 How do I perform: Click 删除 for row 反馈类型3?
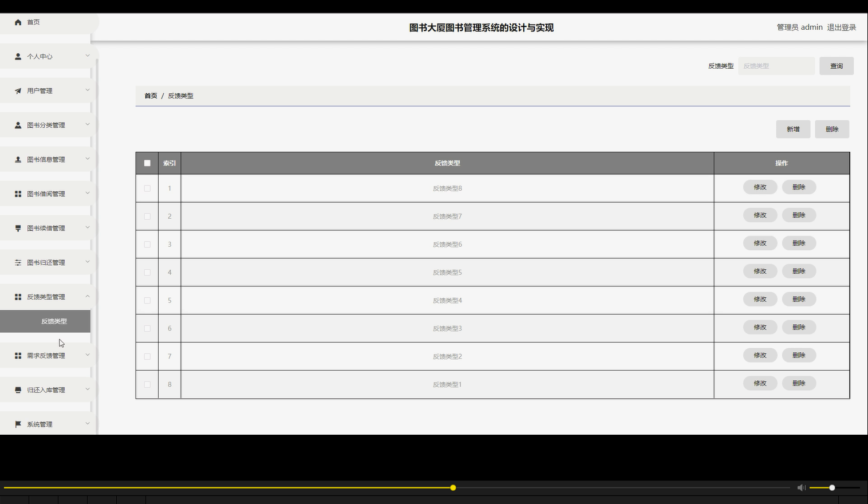tap(799, 328)
